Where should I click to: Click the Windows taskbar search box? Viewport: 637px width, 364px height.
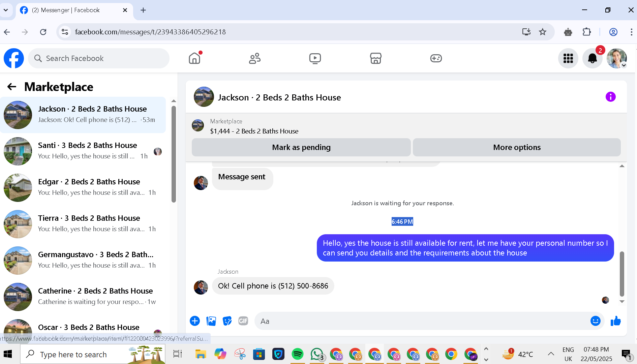93,354
